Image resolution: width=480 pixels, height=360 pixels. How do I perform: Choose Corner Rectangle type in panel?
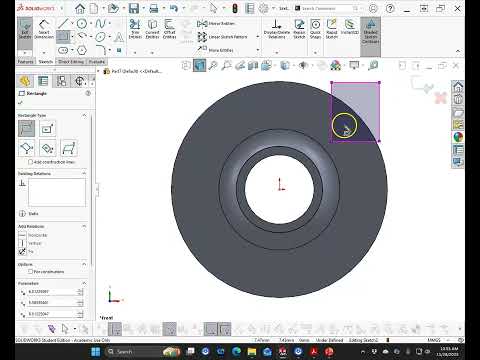coord(26,128)
